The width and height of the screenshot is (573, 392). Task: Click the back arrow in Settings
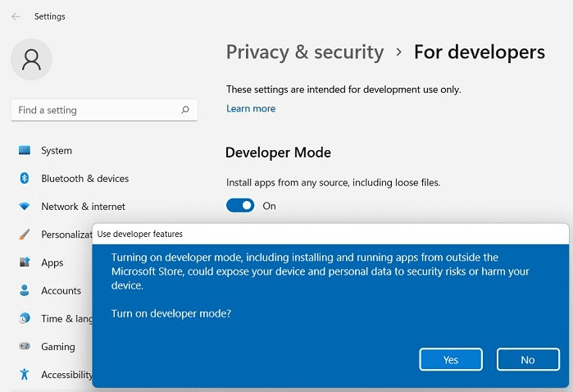[16, 16]
